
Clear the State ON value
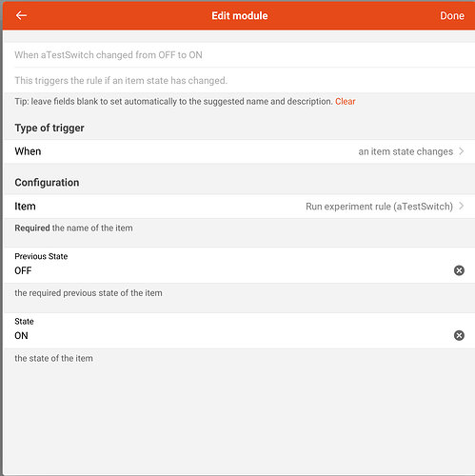(x=459, y=335)
